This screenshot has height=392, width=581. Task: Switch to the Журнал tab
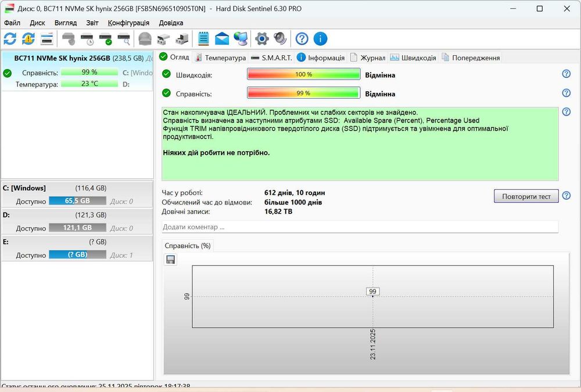coord(368,57)
